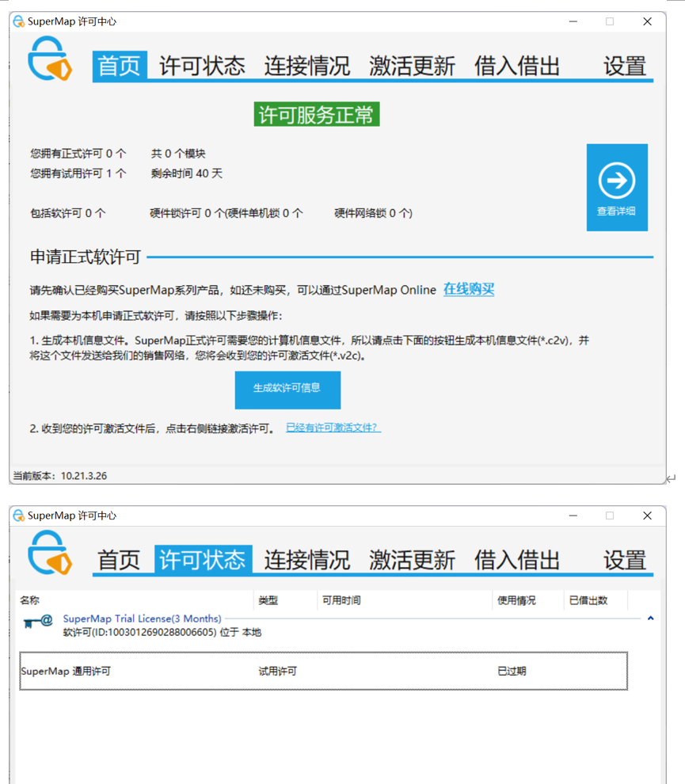Click the 许可服务正常 status banner

coord(317,115)
